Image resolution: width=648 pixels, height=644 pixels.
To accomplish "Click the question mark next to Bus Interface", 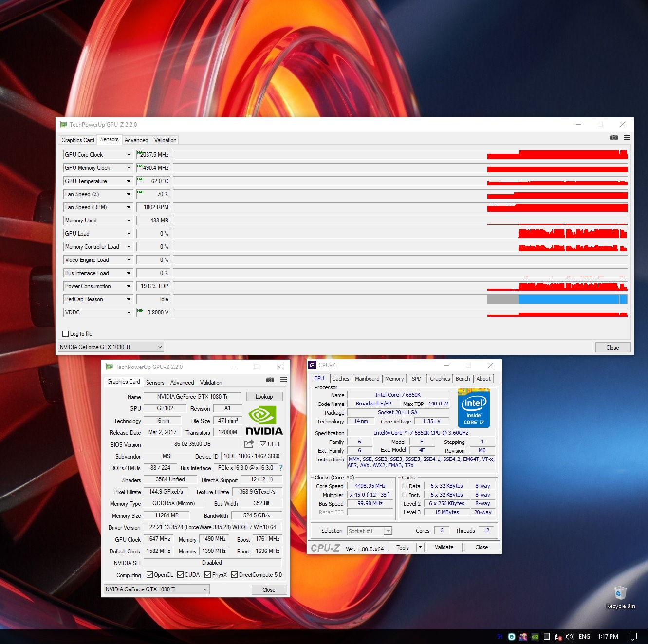I will (280, 468).
